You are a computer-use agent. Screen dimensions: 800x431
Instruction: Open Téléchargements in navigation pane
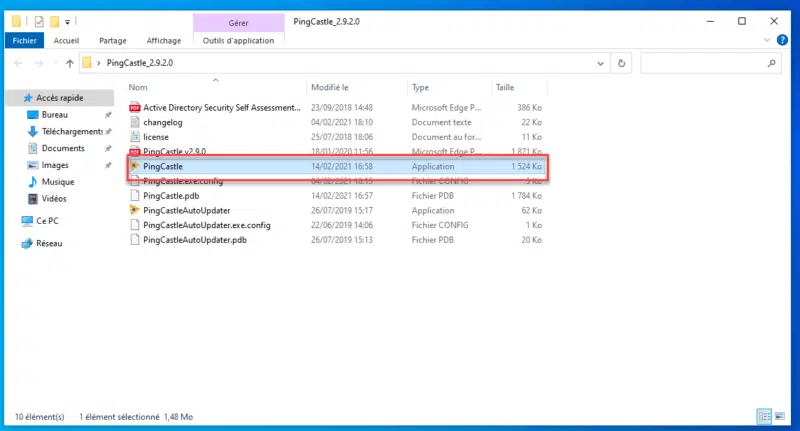(x=72, y=132)
